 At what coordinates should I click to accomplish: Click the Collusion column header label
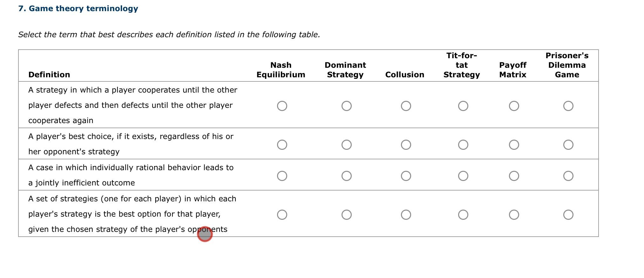[x=404, y=75]
